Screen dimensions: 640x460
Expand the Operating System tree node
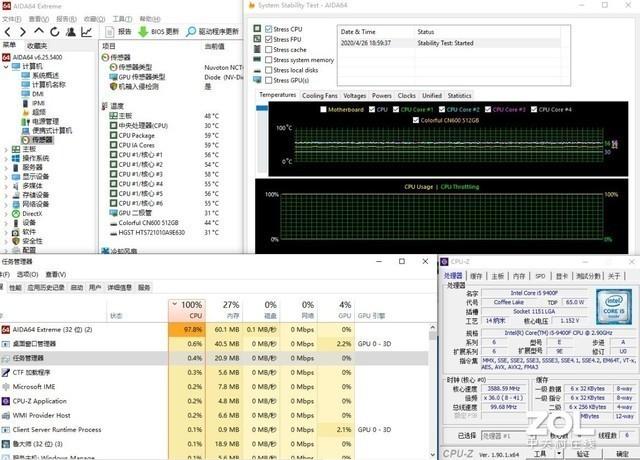pyautogui.click(x=6, y=158)
